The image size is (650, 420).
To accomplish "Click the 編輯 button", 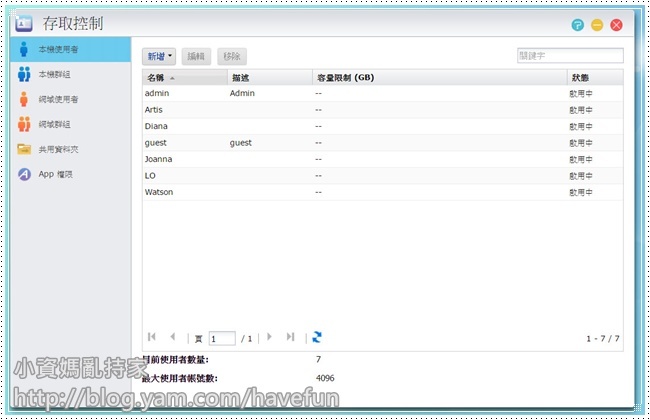I will coord(197,57).
